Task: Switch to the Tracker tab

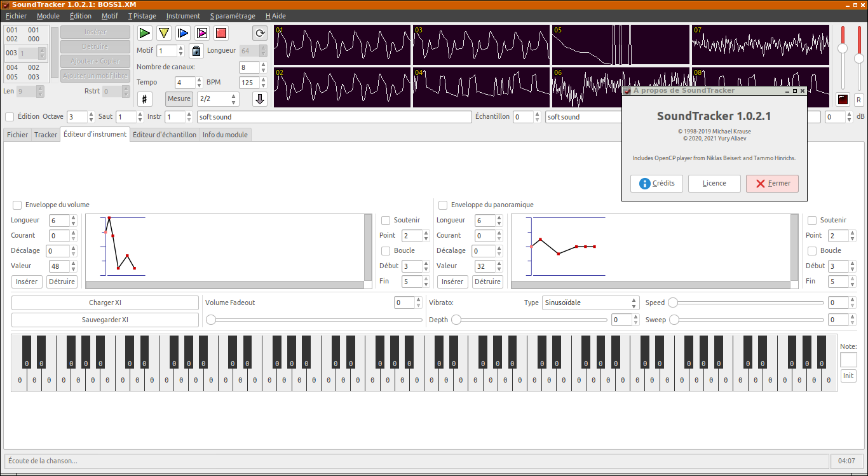Action: coord(46,135)
